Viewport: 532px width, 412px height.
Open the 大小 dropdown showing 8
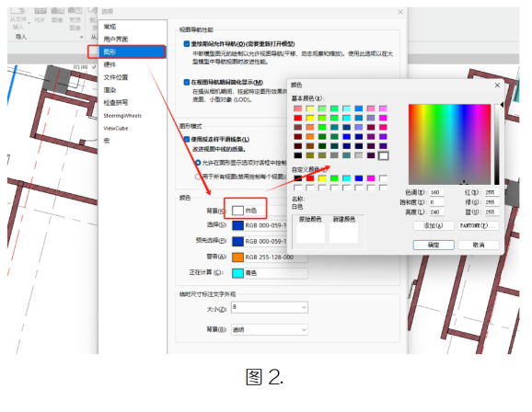point(270,307)
